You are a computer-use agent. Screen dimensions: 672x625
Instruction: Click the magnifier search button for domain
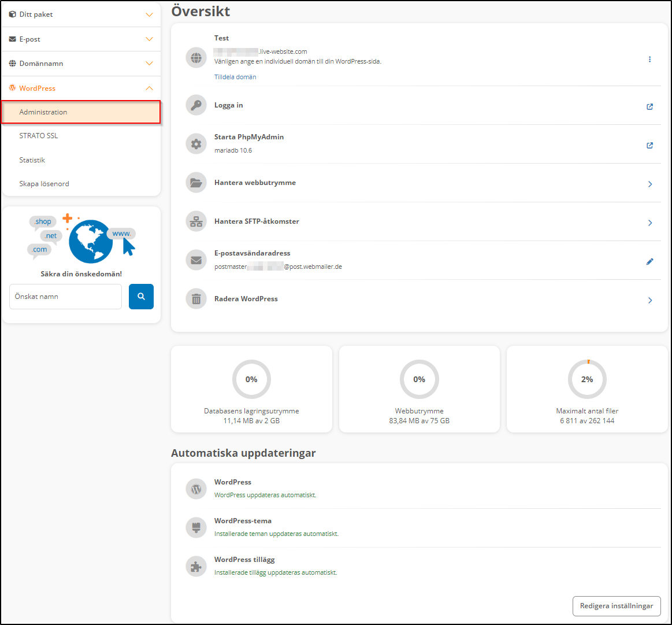coord(141,297)
